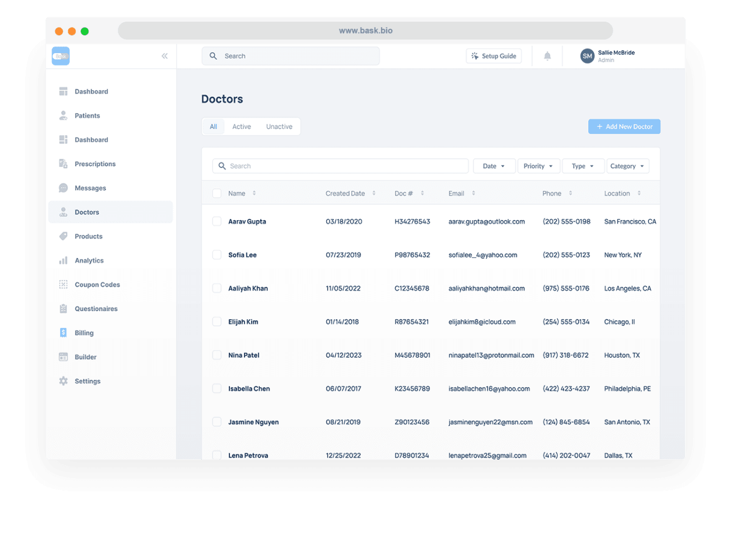Switch to the Unactive tab
Screen dimensions: 732x560
(x=279, y=127)
